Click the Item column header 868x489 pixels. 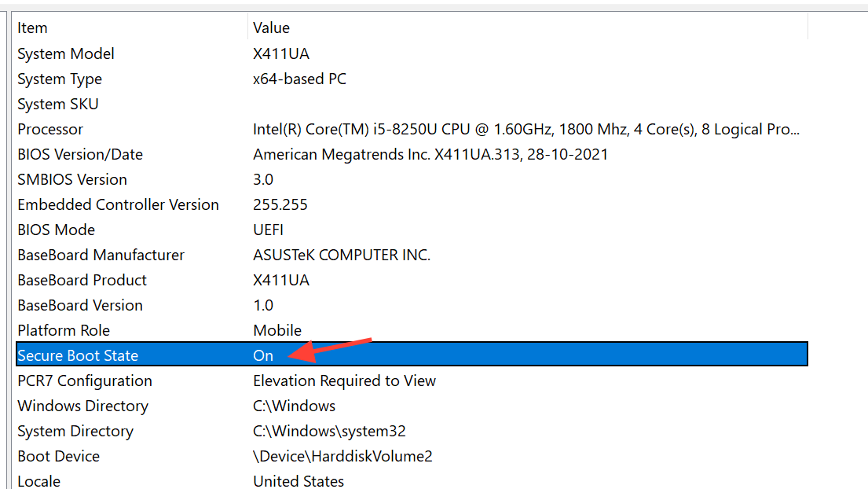pyautogui.click(x=33, y=28)
